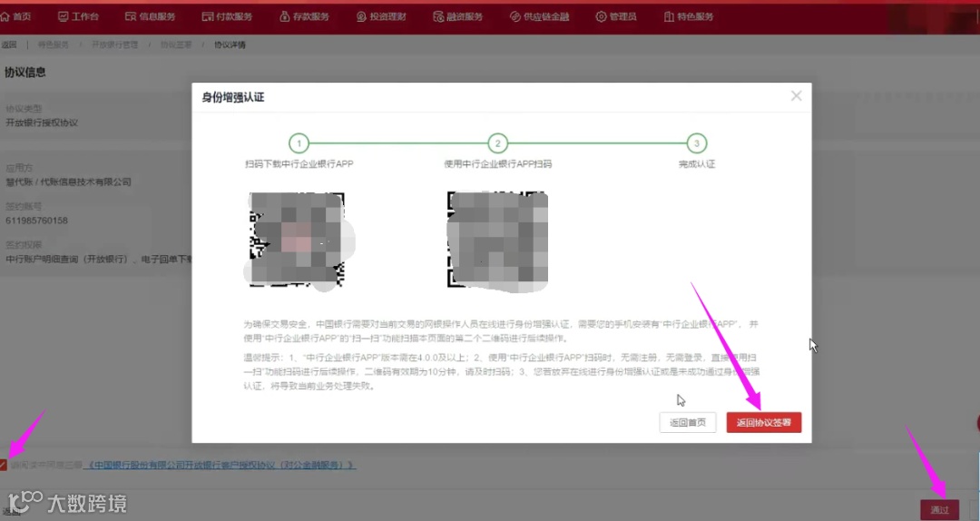Click the 协议信息 heading
980x521 pixels.
pos(25,72)
